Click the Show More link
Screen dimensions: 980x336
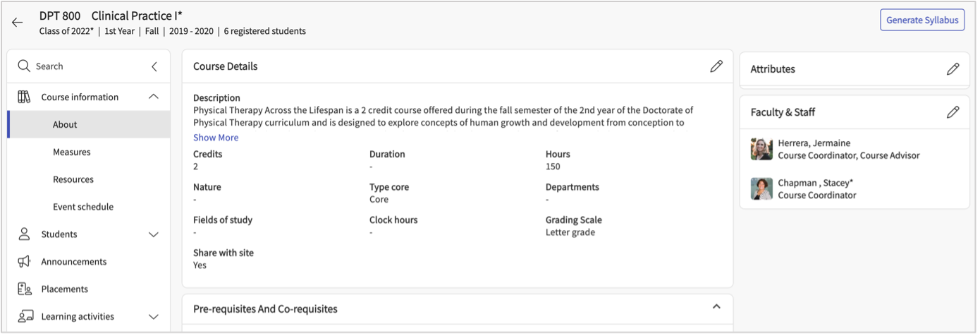(x=216, y=138)
